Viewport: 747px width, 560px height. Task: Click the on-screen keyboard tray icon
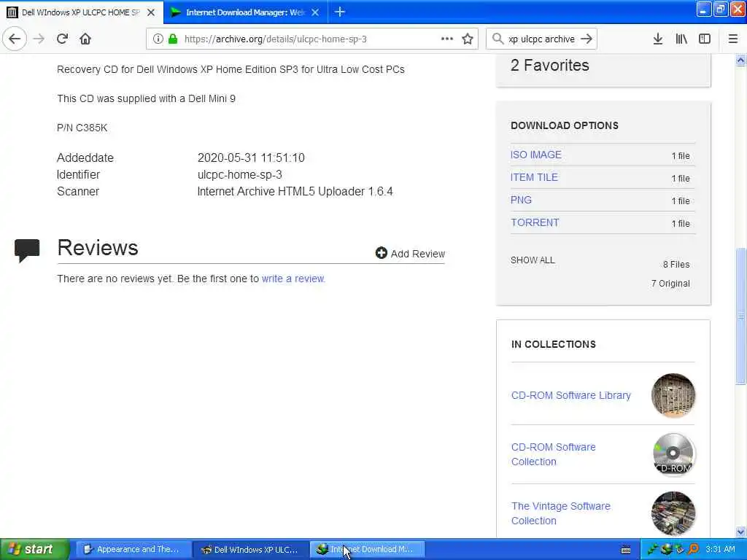[x=626, y=550]
